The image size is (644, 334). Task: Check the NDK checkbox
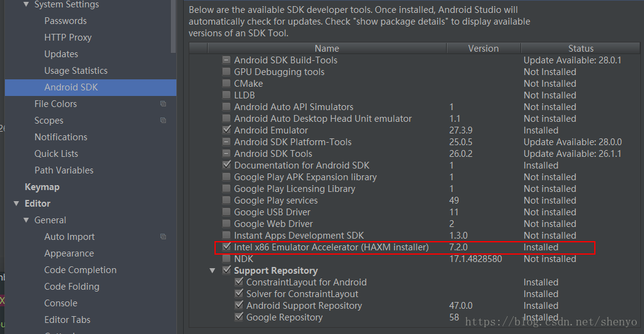coord(226,259)
